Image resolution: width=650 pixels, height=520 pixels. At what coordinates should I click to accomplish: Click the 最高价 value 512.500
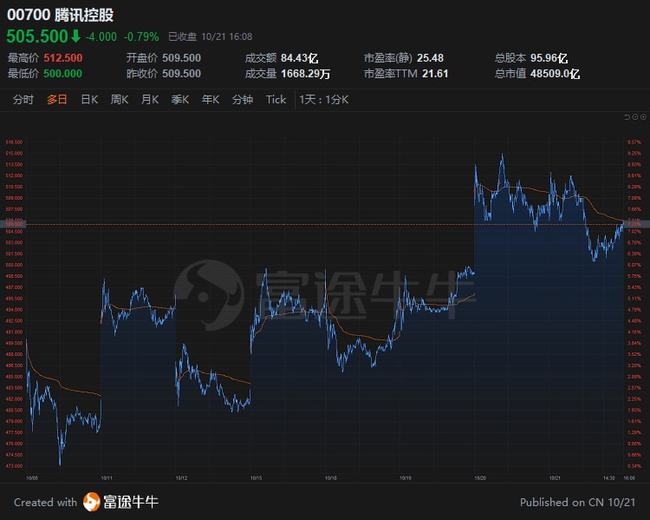pyautogui.click(x=63, y=58)
